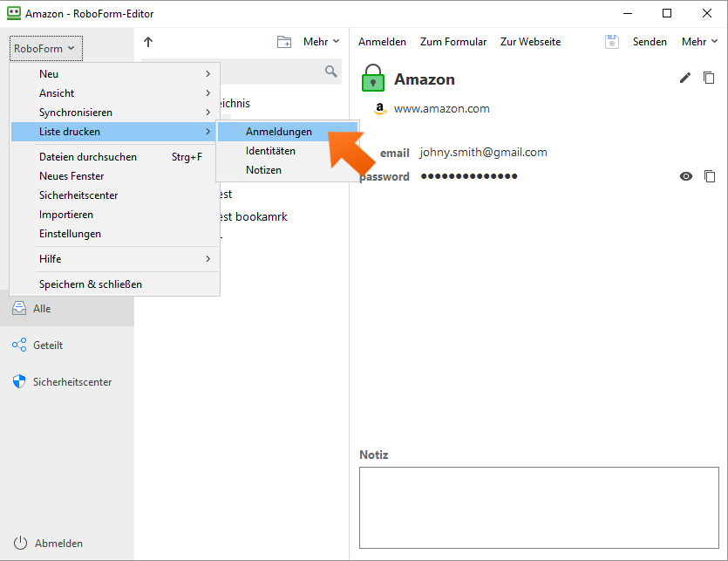Viewport: 728px width, 561px height.
Task: Click the Alle inbox tray icon
Action: [19, 308]
